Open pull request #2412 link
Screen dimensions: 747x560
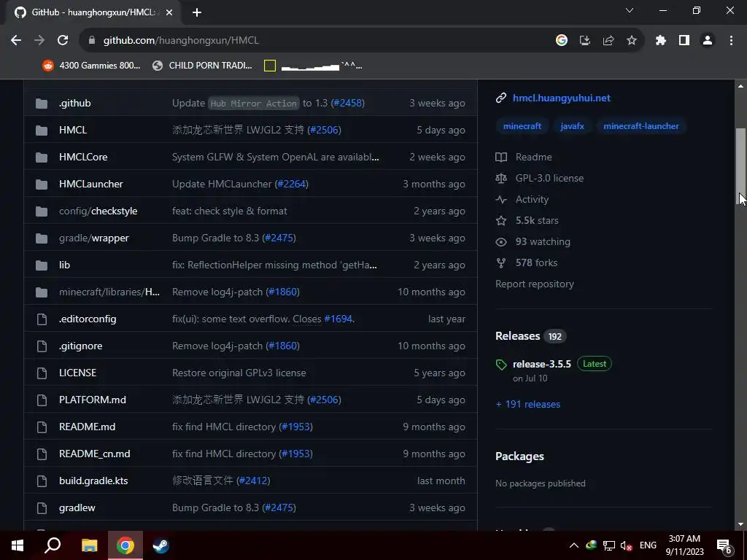pos(253,481)
